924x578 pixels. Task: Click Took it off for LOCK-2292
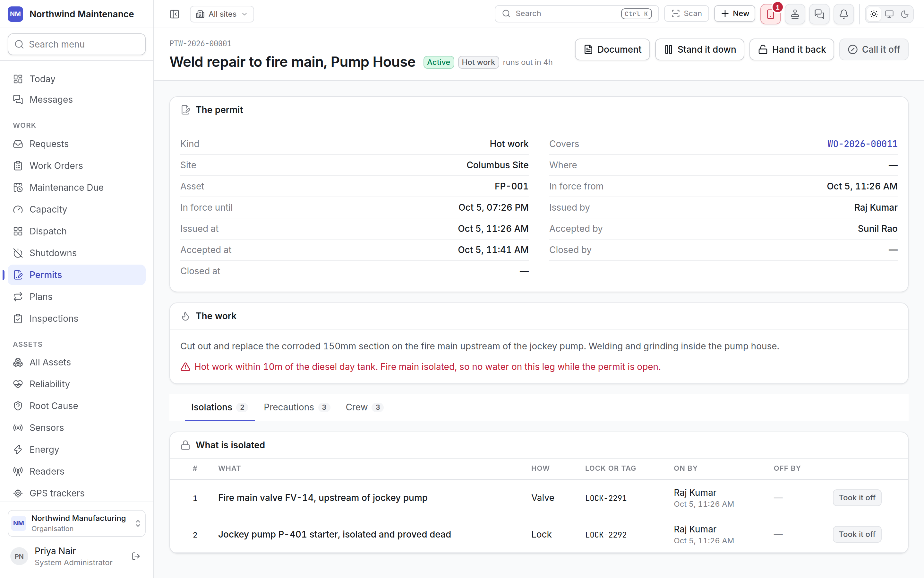857,534
